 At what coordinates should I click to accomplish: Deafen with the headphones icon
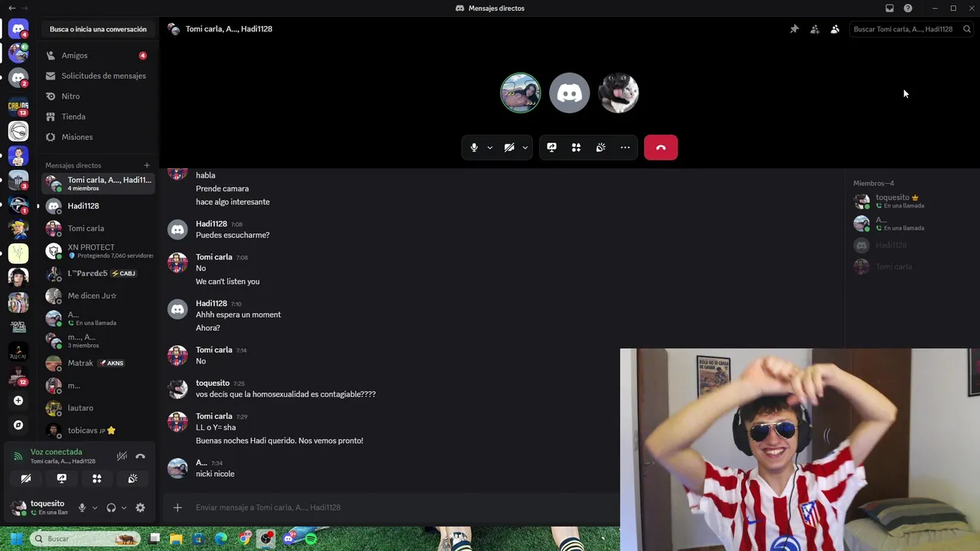(x=111, y=507)
